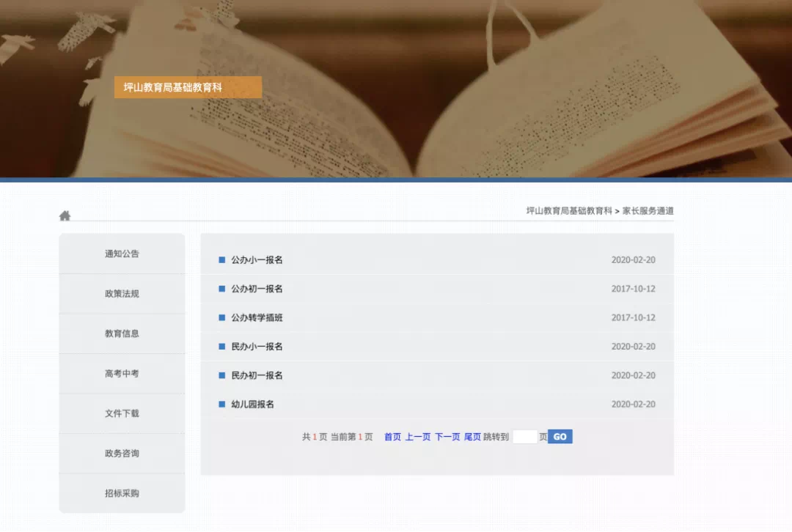Go to previous page with 上一页
The width and height of the screenshot is (792, 532).
coord(418,437)
